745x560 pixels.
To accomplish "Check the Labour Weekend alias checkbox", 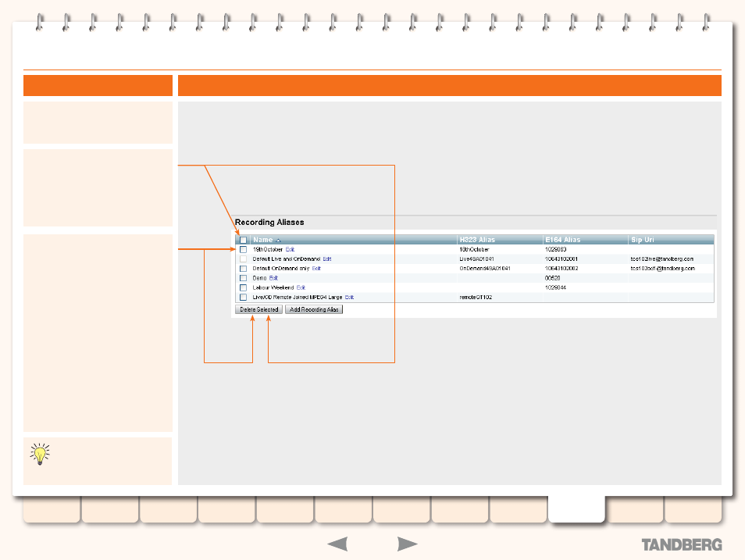I will 244,287.
